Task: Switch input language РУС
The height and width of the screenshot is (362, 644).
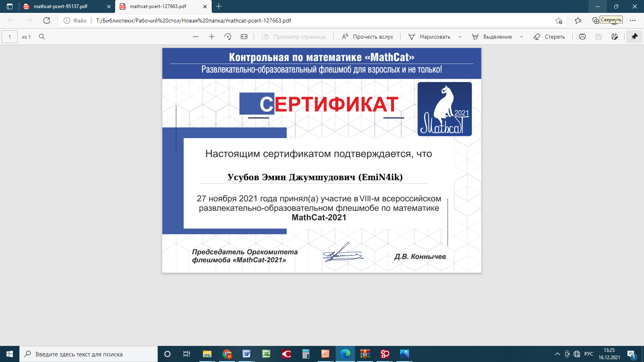Action: click(x=589, y=354)
